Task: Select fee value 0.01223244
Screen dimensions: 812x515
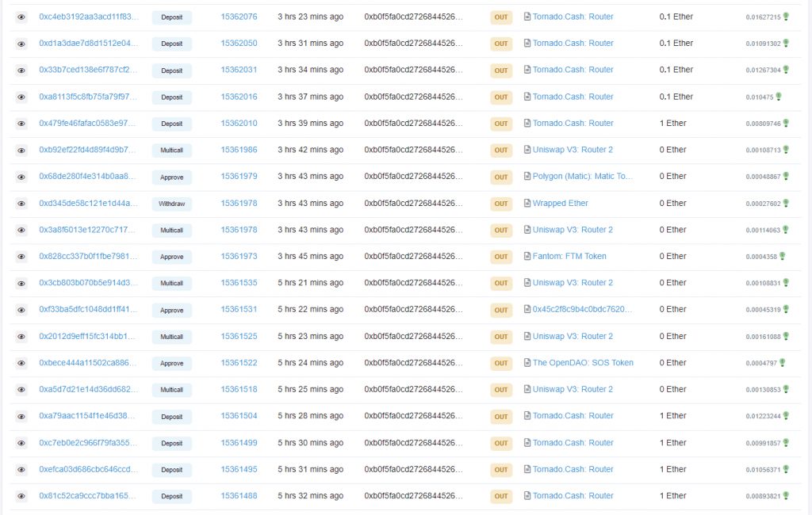Action: (x=763, y=416)
